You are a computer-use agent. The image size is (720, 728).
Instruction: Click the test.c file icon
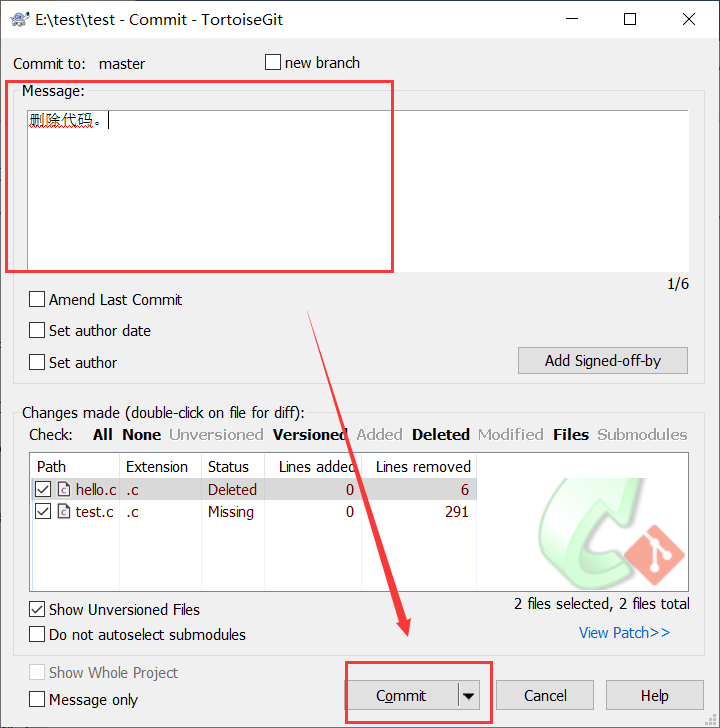point(64,512)
